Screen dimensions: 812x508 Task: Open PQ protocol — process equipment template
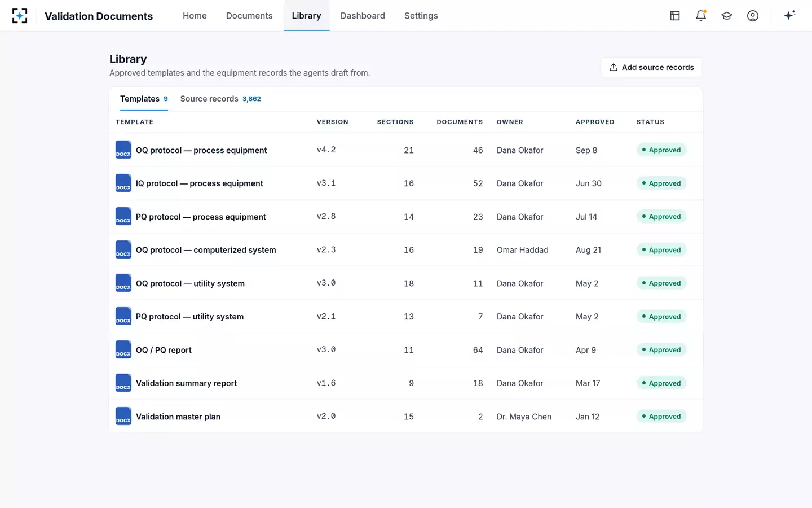[201, 217]
